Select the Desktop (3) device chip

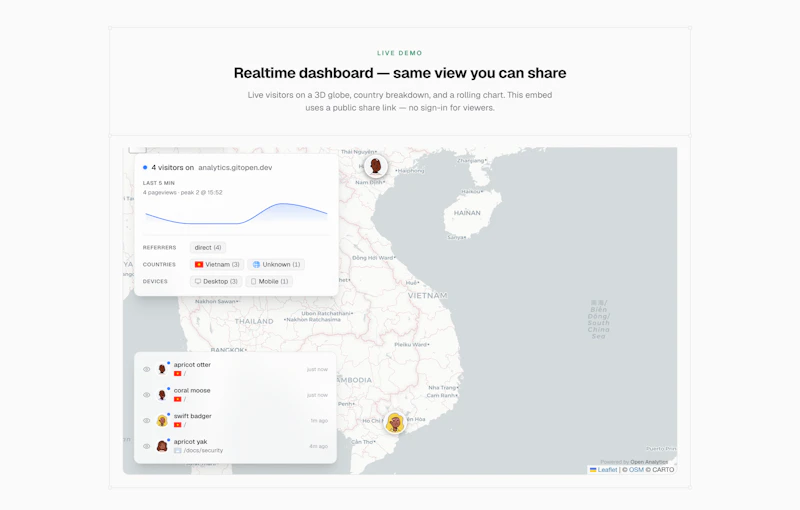(216, 281)
